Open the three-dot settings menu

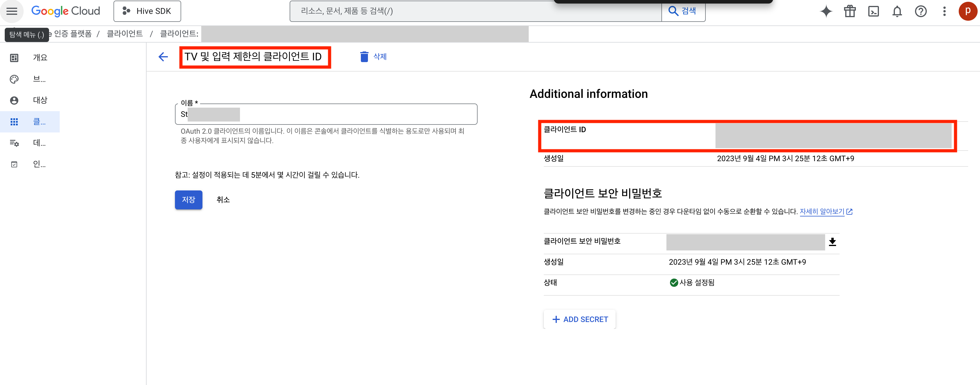944,12
